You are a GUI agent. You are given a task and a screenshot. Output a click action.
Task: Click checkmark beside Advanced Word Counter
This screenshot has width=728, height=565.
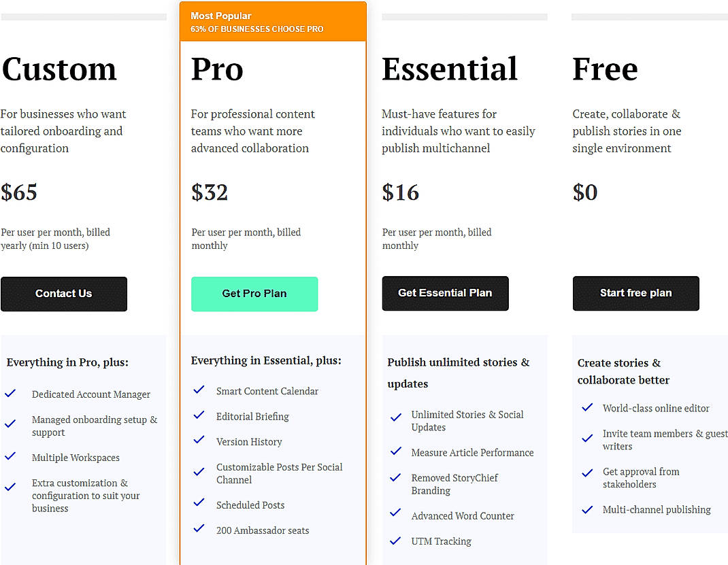[x=395, y=514]
